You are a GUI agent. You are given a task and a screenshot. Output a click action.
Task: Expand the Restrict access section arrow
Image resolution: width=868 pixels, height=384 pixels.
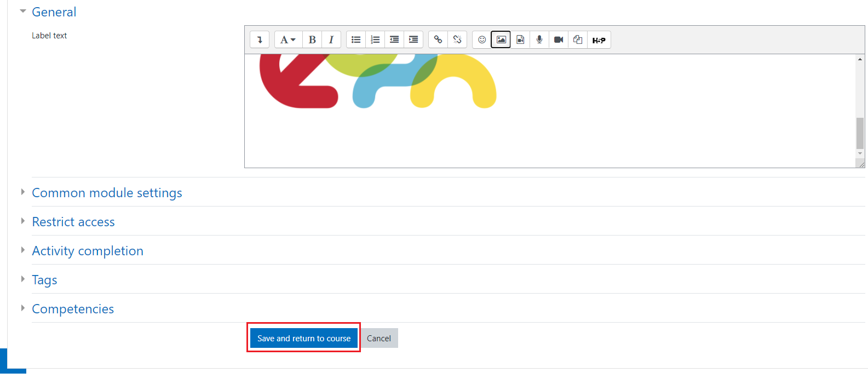[23, 221]
